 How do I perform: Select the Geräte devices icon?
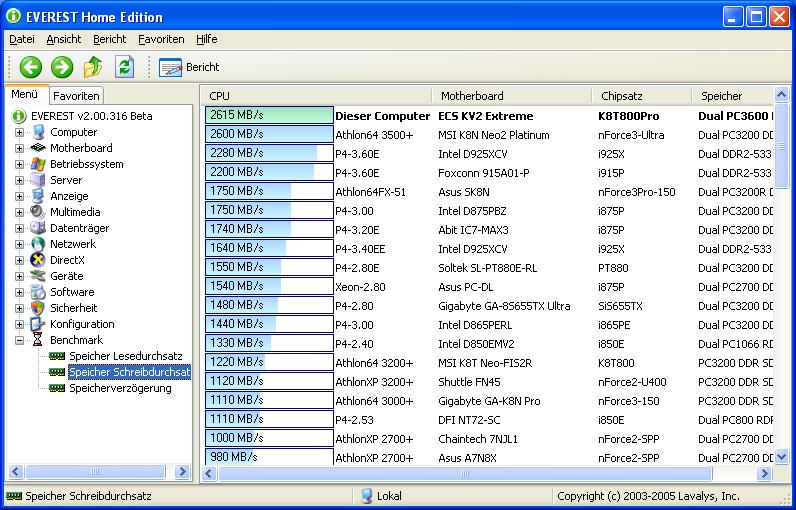pos(38,276)
